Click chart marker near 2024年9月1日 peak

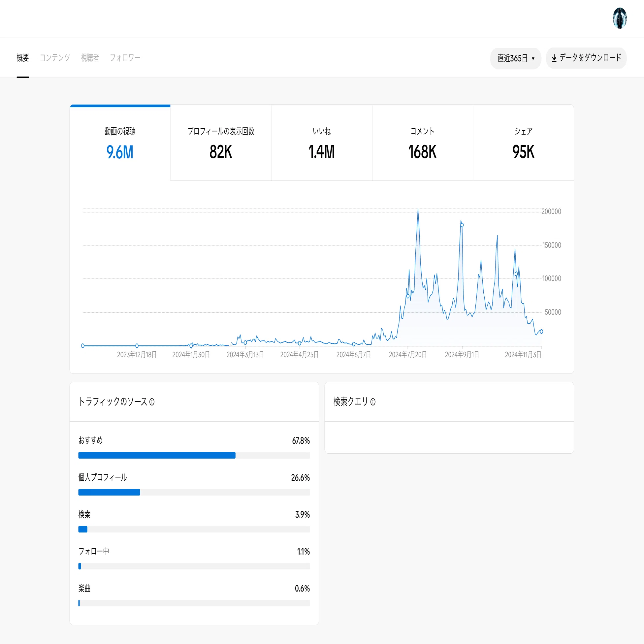click(462, 225)
